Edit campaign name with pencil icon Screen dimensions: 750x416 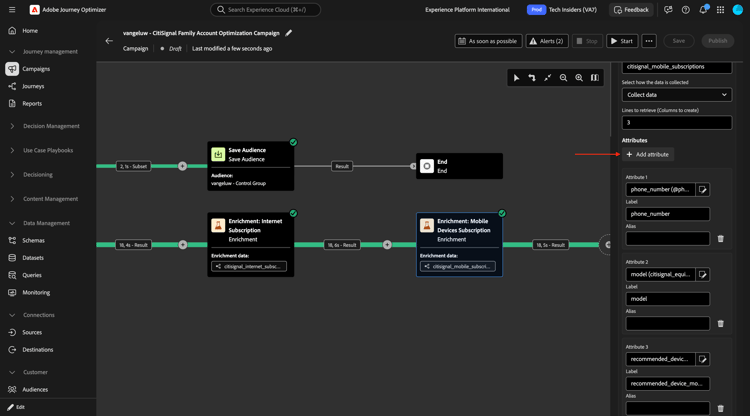click(288, 33)
